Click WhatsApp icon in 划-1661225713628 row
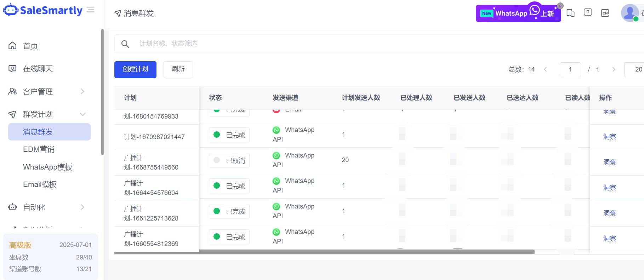Viewport: 644px width, 280px height. tap(277, 206)
